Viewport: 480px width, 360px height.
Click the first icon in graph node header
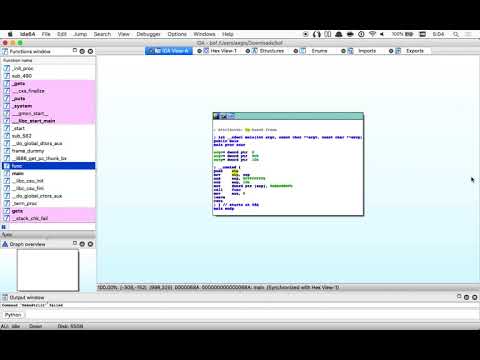[x=216, y=116]
